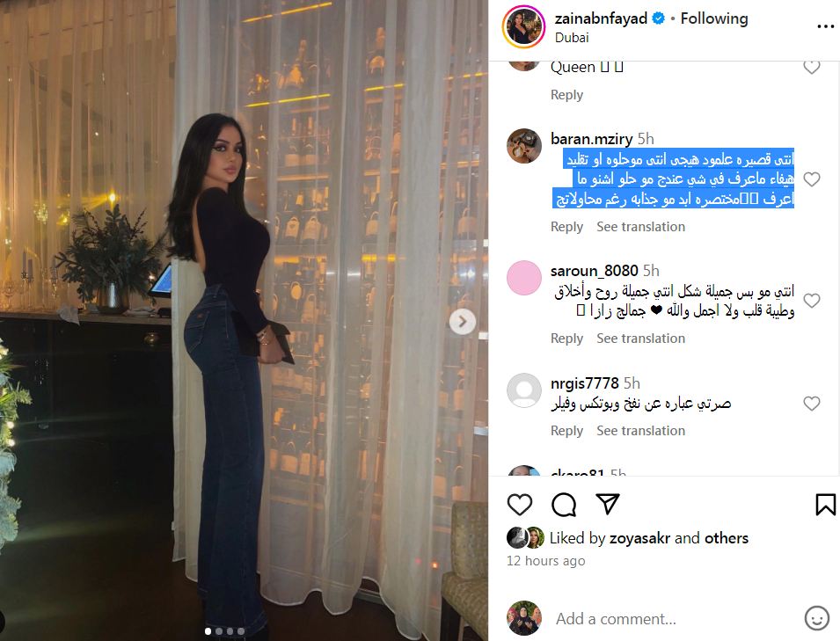The height and width of the screenshot is (641, 840).
Task: See translation of baran.mziry's comment
Action: coord(640,227)
